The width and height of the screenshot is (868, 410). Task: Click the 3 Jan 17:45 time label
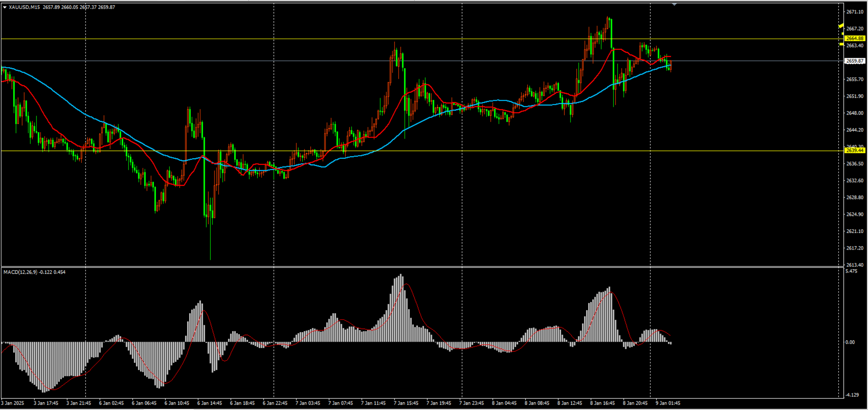[46, 403]
